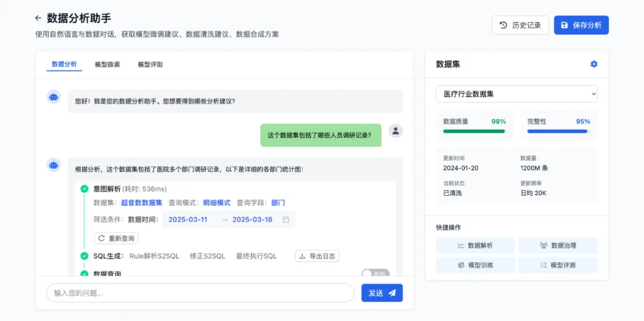Click green check icon next to 意图解析
The height and width of the screenshot is (321, 644).
(x=84, y=189)
